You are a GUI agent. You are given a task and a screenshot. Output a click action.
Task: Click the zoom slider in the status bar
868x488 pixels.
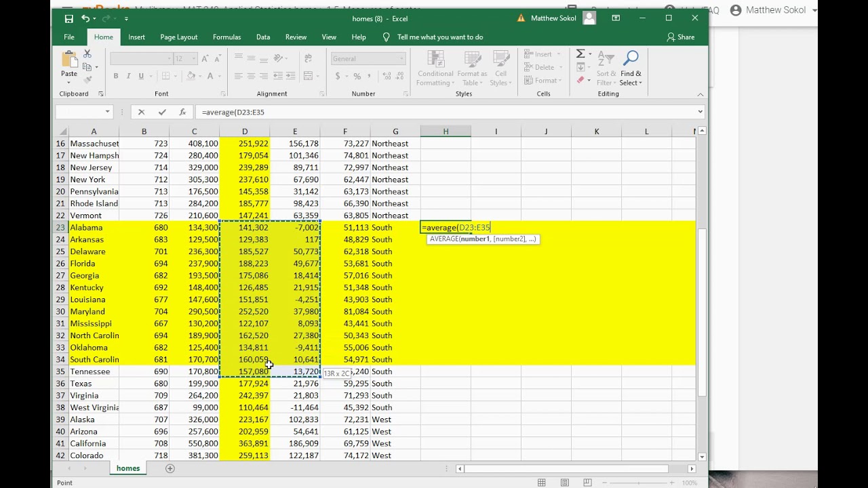(x=640, y=483)
